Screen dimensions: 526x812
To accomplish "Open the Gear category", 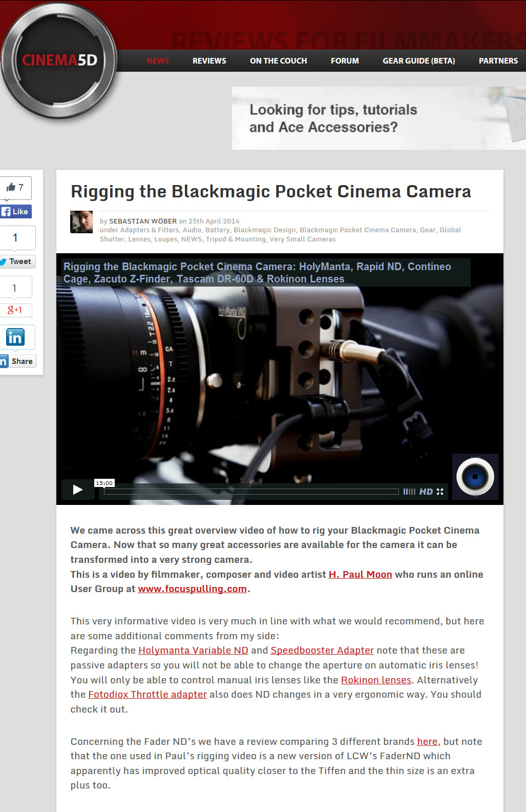I will coord(428,230).
